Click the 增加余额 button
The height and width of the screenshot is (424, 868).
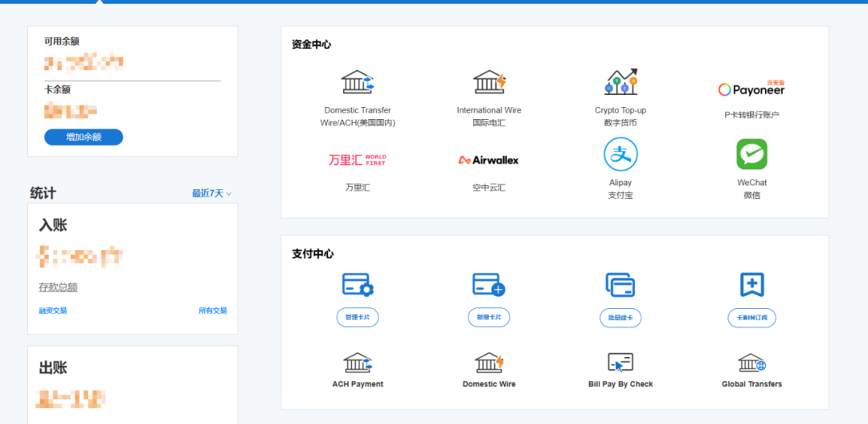tap(84, 137)
